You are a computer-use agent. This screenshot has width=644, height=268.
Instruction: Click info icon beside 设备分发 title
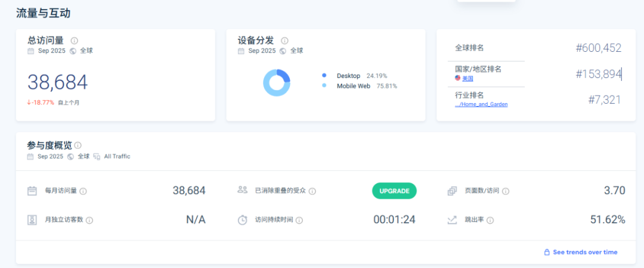[284, 40]
